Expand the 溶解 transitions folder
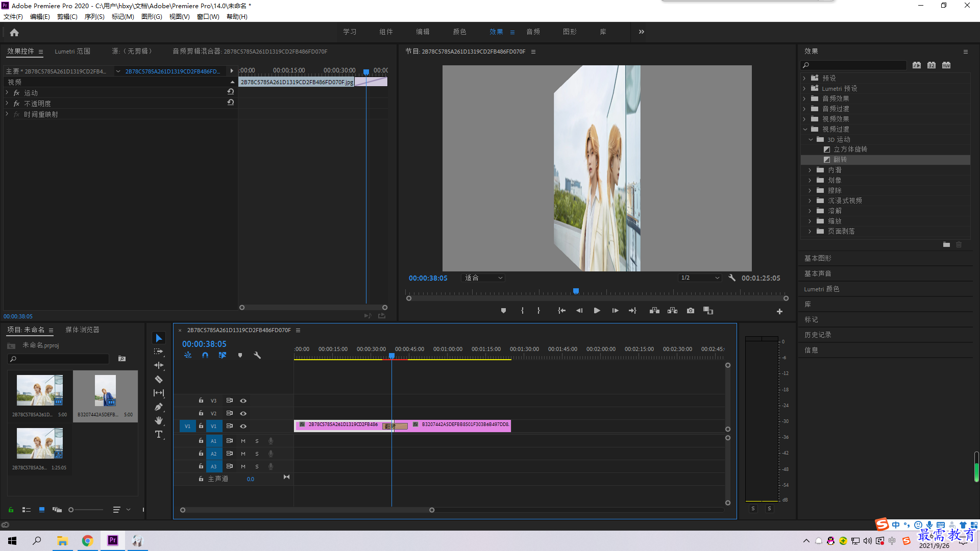Image resolution: width=980 pixels, height=551 pixels. pos(810,211)
